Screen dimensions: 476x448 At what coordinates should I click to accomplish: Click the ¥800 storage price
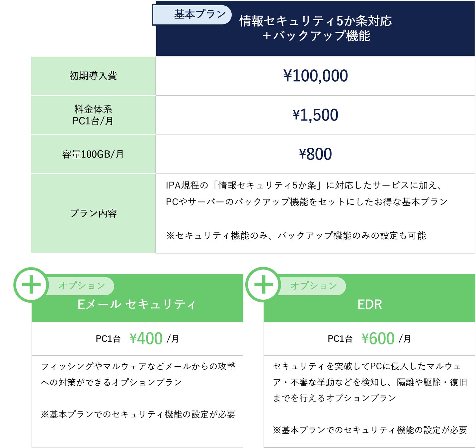[x=315, y=154]
